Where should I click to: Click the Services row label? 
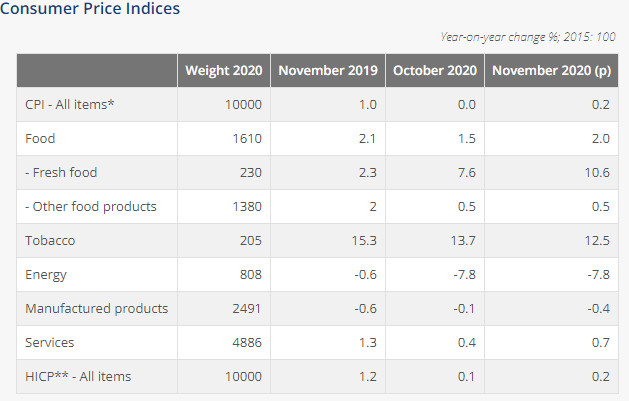[x=52, y=342]
